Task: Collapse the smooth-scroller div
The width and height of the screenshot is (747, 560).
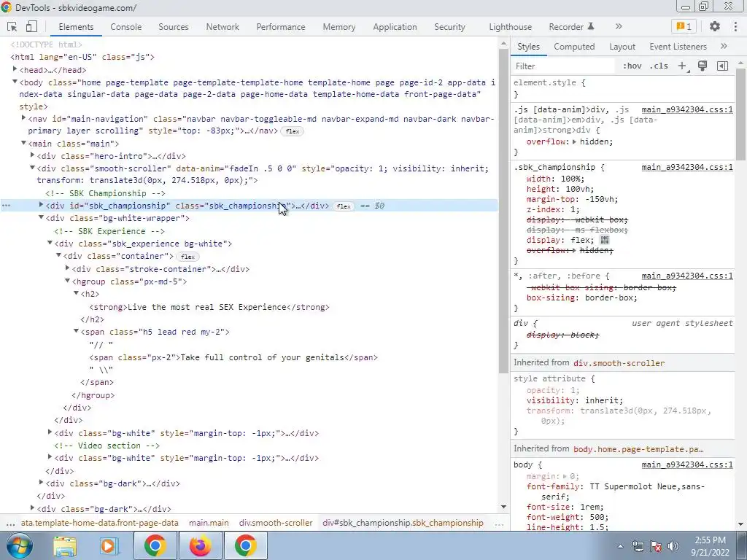Action: (x=32, y=168)
